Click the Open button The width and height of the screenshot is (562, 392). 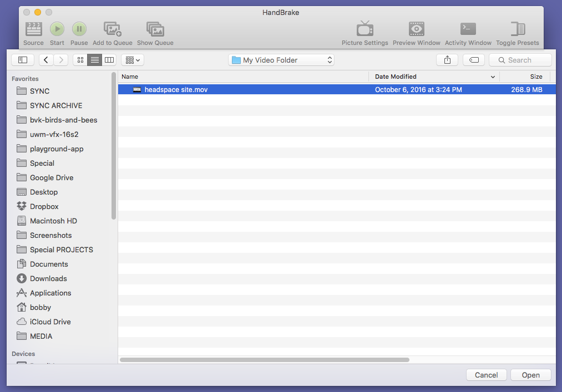coord(531,375)
